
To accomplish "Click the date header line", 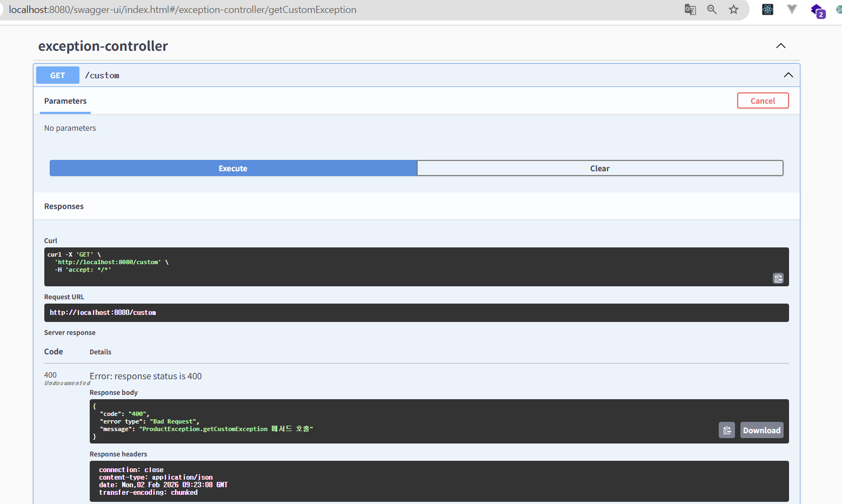I will pyautogui.click(x=163, y=485).
